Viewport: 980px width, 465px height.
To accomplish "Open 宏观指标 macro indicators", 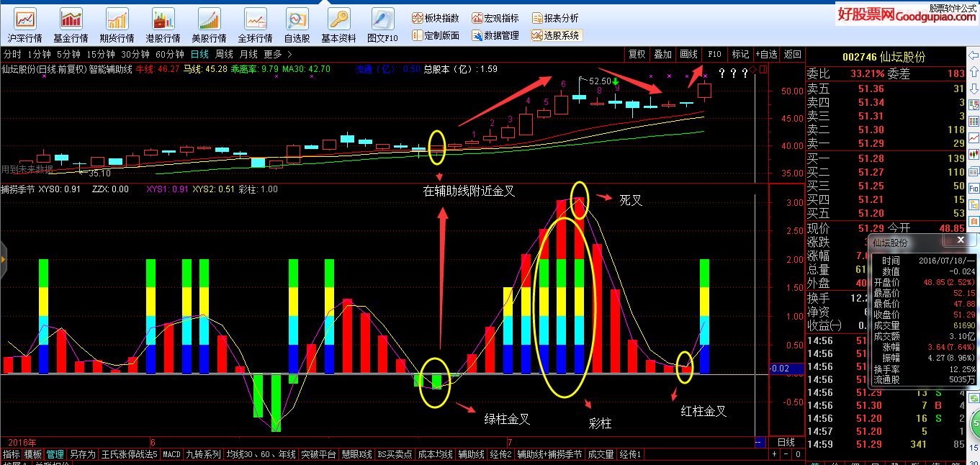I will click(x=495, y=18).
